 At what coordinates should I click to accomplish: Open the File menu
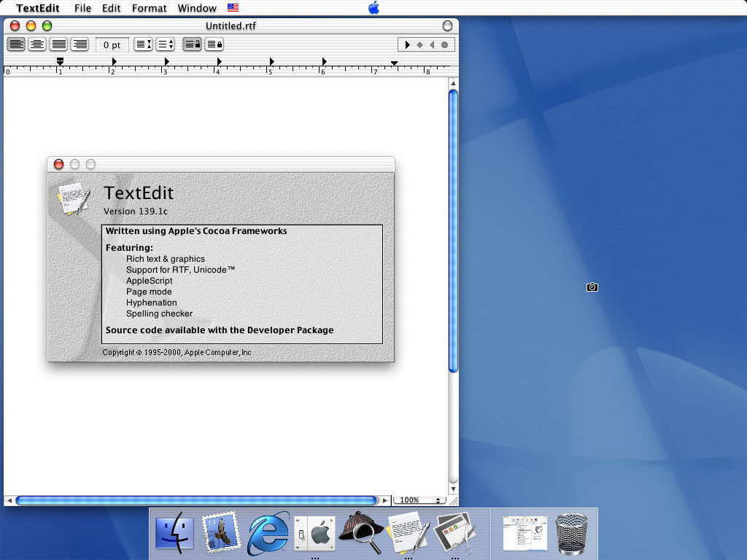tap(82, 8)
